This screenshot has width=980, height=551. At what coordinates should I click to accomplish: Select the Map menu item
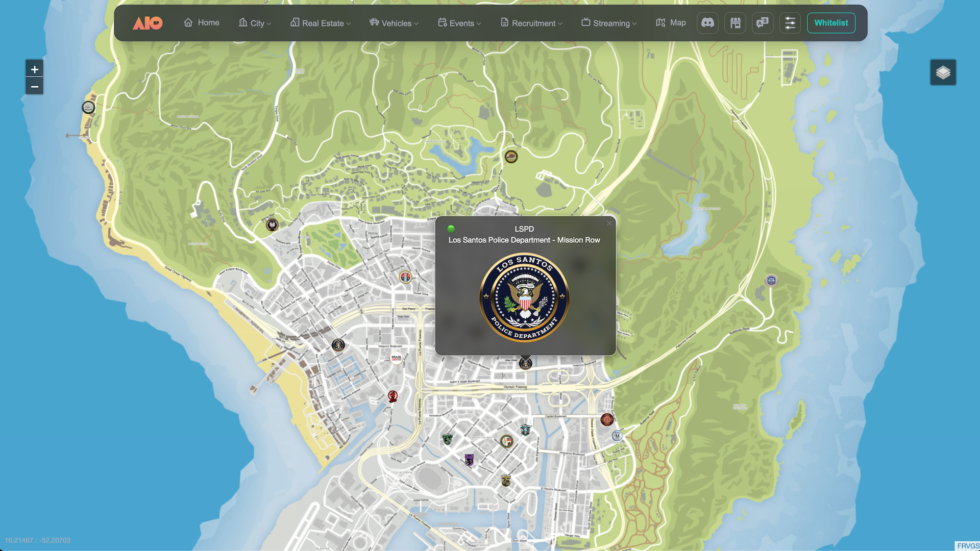click(671, 23)
